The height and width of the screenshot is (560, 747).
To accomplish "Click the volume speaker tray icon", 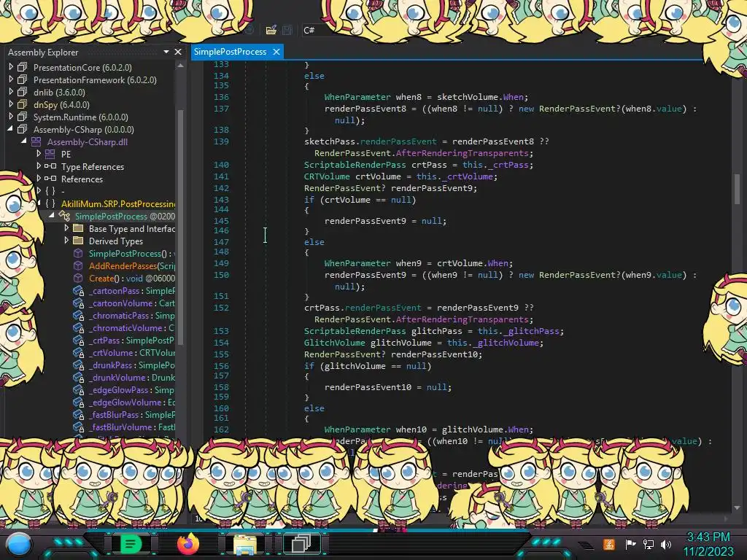I will point(666,544).
